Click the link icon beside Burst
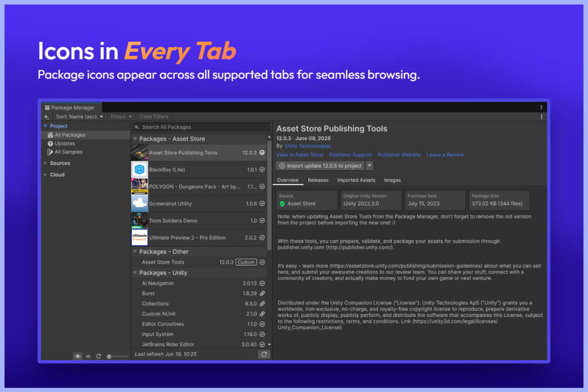Viewport: 588px width, 392px height. click(262, 293)
